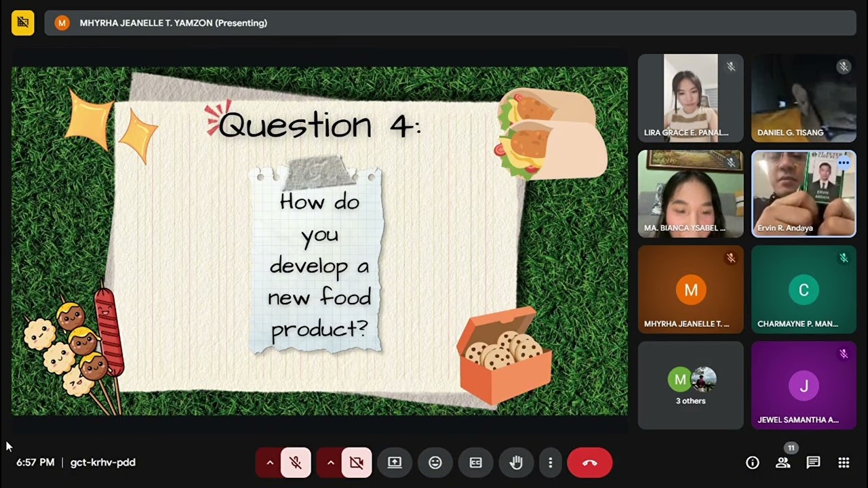Open the 3 others participants tile

click(x=690, y=385)
